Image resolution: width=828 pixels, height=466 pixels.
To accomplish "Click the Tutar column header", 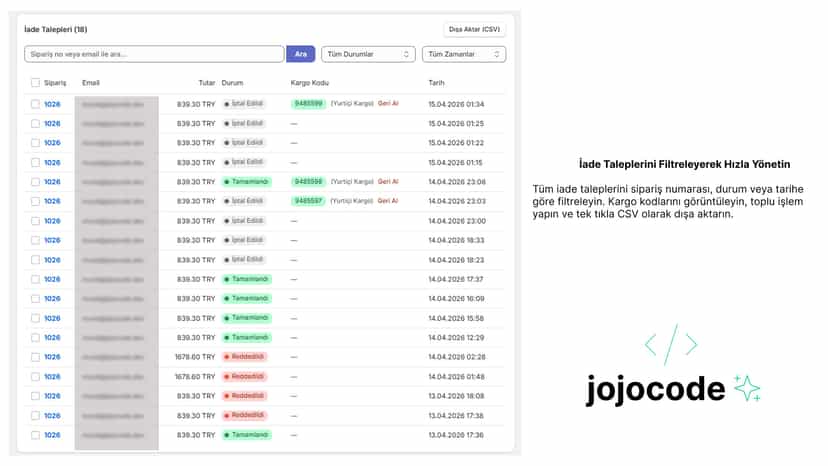I will tap(207, 83).
